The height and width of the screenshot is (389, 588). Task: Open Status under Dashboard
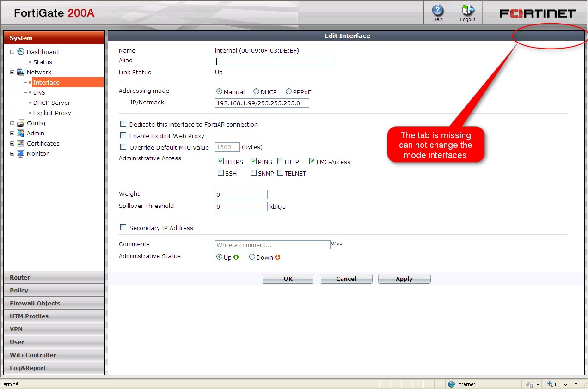click(x=43, y=62)
